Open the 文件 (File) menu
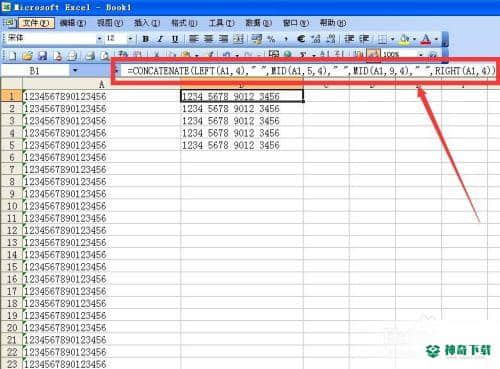The height and width of the screenshot is (369, 500). 36,23
